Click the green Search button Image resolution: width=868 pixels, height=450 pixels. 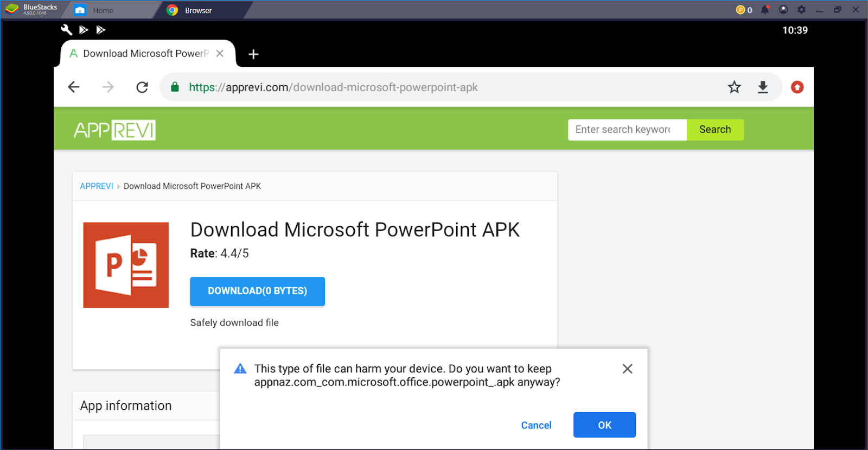(715, 130)
